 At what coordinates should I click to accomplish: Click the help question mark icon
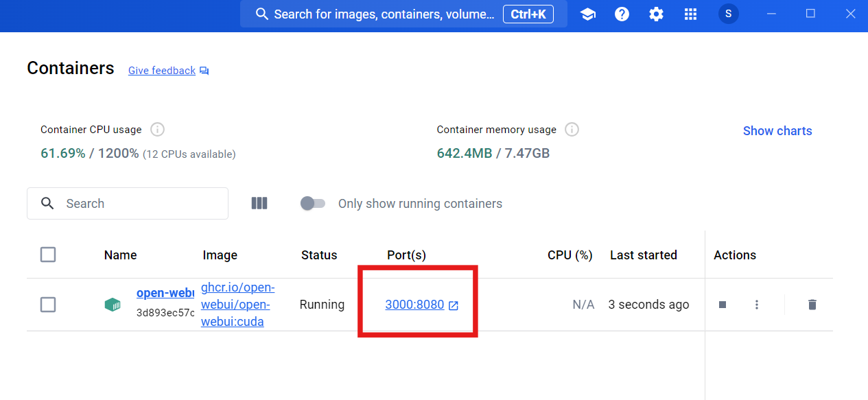click(622, 14)
